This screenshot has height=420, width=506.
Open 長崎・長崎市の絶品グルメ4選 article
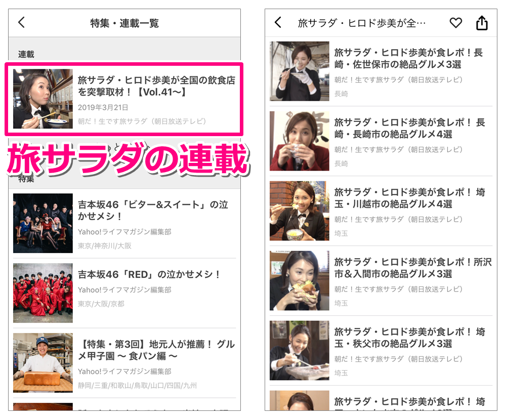click(409, 129)
